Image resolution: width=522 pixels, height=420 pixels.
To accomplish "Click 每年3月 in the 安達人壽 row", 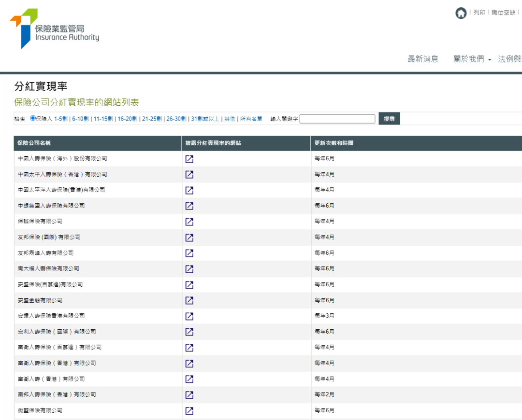I will 324,316.
